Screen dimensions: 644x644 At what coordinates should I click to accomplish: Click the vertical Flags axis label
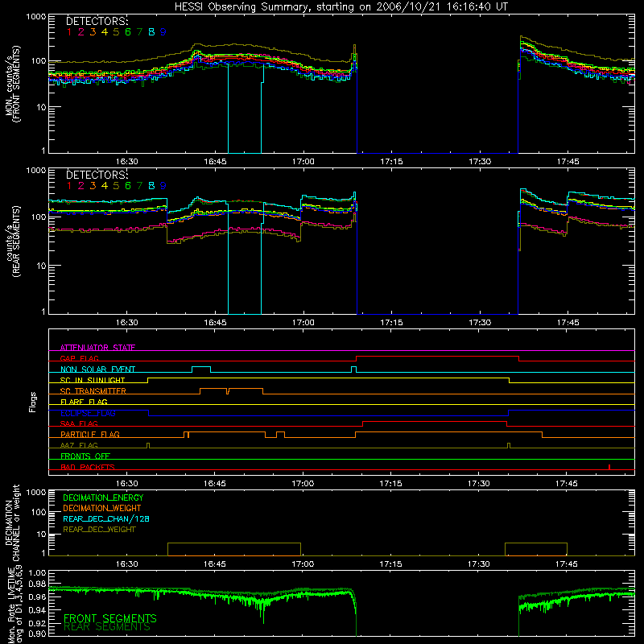pyautogui.click(x=32, y=402)
